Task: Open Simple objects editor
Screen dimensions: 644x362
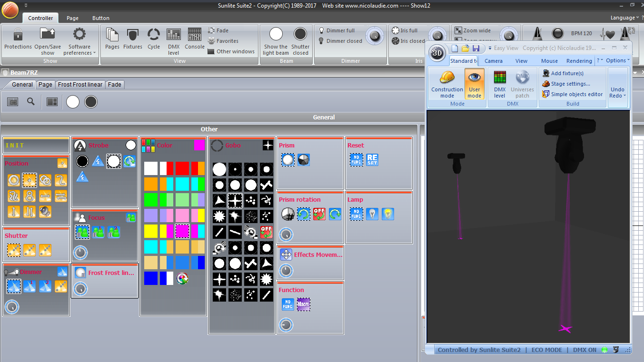Action: coord(573,94)
